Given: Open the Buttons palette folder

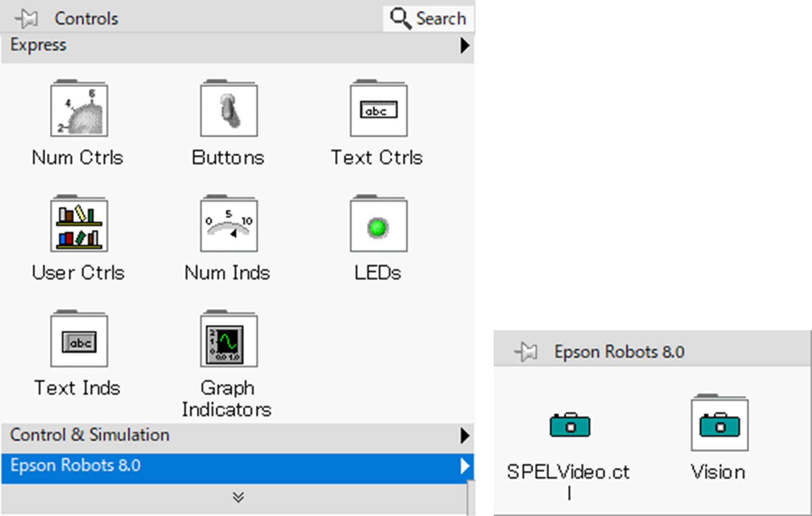Looking at the screenshot, I should coord(229,110).
